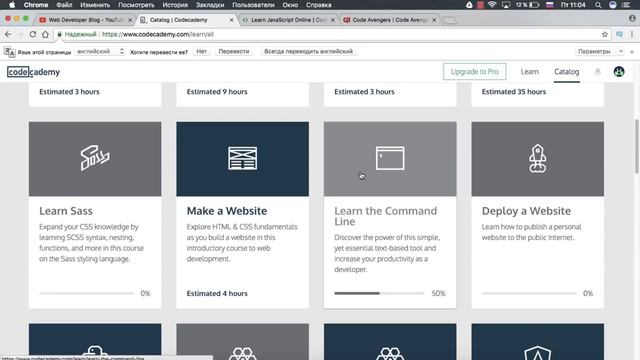Open the user profile avatar
Viewport: 640px width, 360px height.
coord(619,72)
